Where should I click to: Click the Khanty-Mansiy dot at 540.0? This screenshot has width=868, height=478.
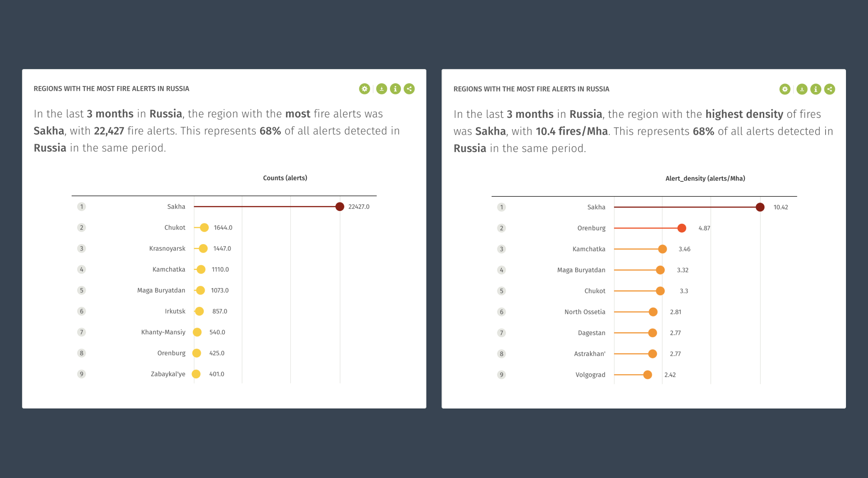pos(197,332)
